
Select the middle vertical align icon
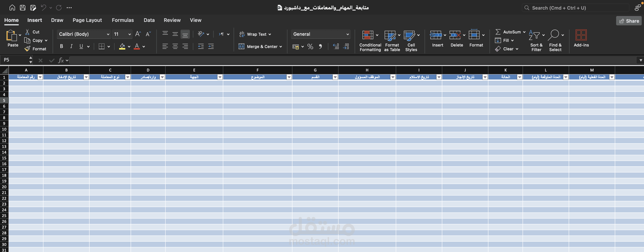(175, 34)
